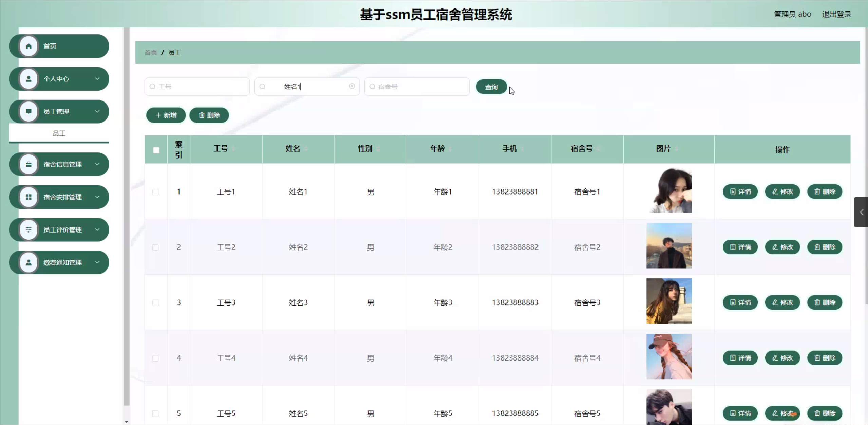Click the 查询 search button
Screen dimensions: 868x425
[x=491, y=87]
